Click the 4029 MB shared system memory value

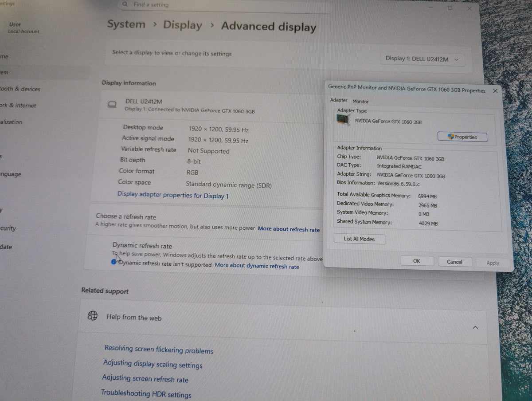pyautogui.click(x=428, y=224)
